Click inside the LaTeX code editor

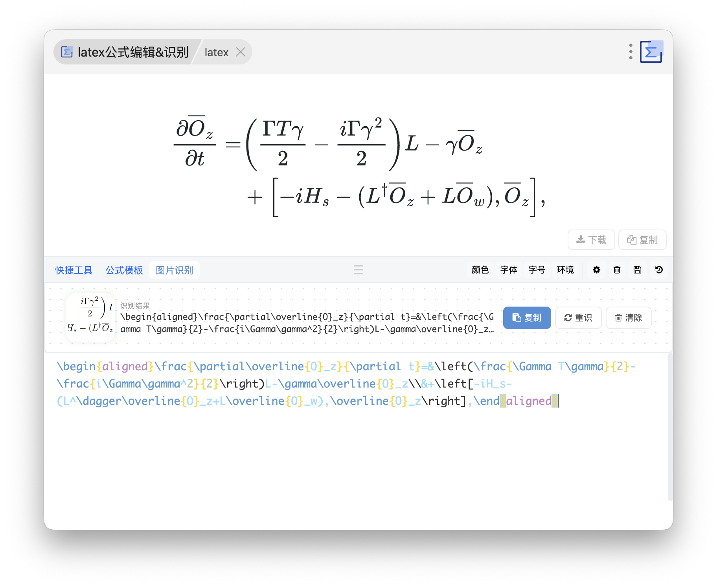[x=356, y=440]
